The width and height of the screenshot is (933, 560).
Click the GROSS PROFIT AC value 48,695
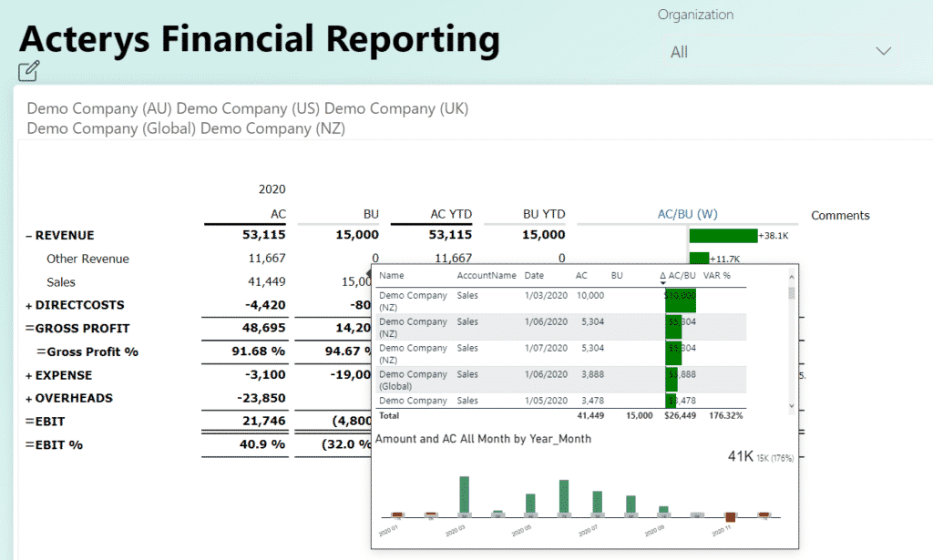(x=263, y=328)
